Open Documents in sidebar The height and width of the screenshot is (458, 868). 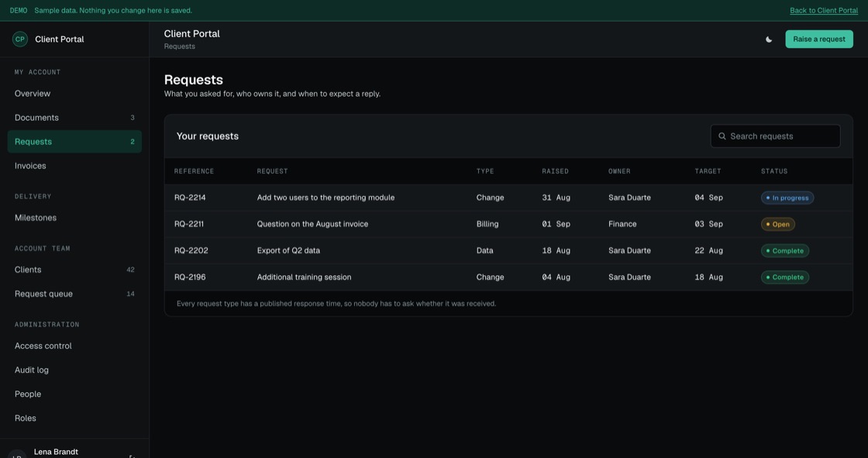[x=74, y=118]
